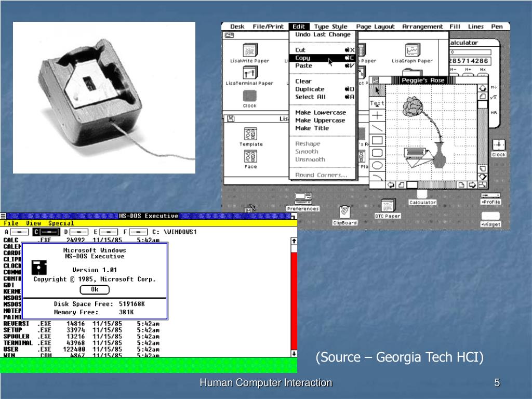Viewport: 532px width, 399px height.
Task: Close the open Edit menu title
Action: pos(299,26)
